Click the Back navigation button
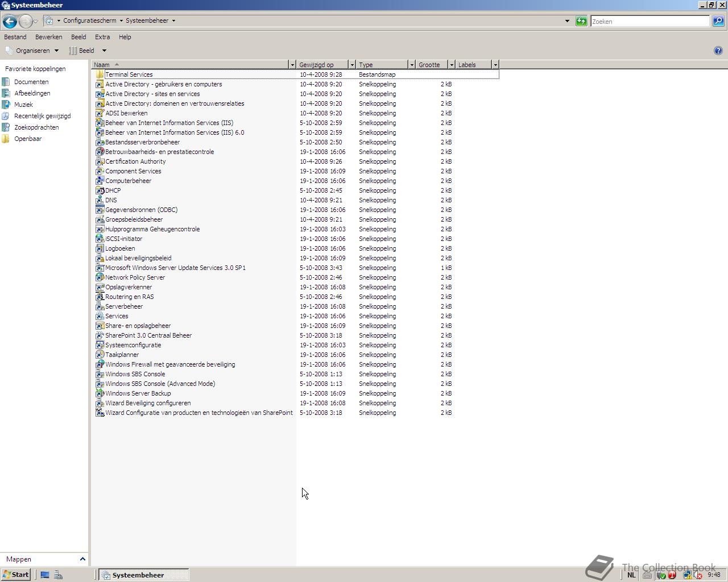This screenshot has width=728, height=582. 10,22
